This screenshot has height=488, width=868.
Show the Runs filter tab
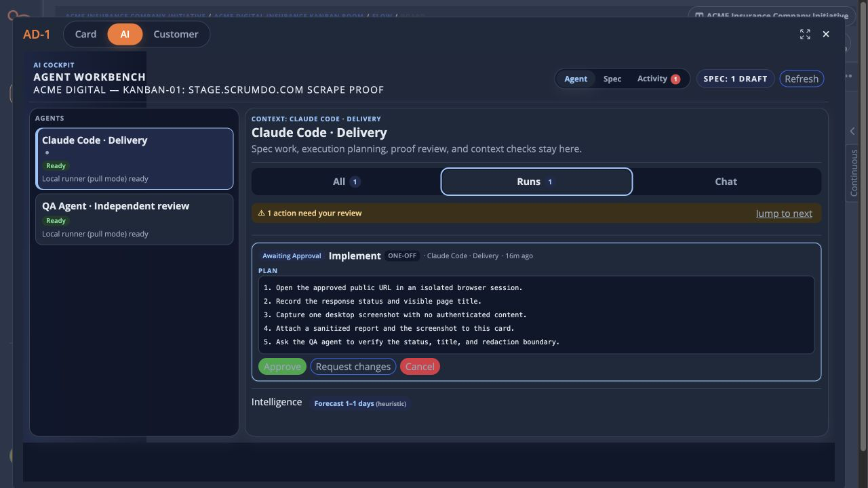(x=536, y=182)
